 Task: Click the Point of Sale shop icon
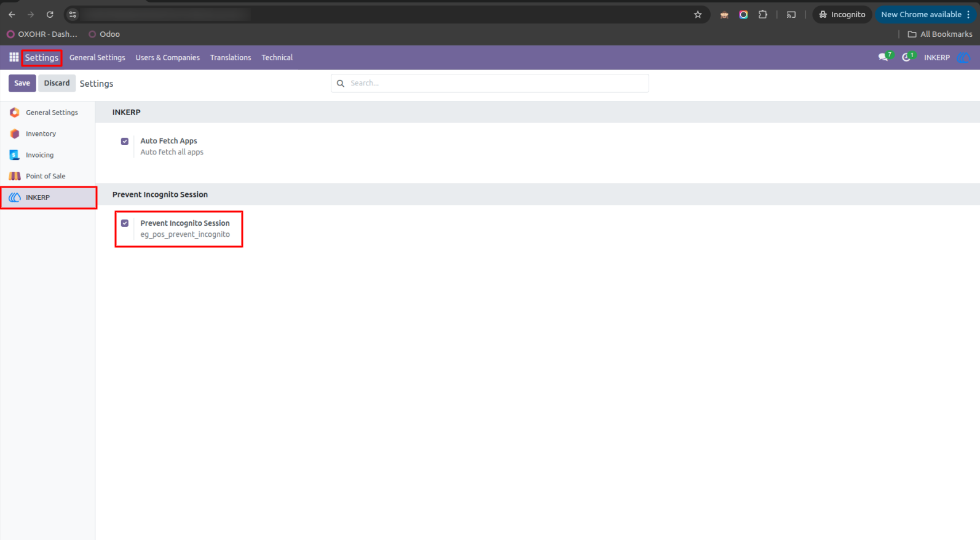(15, 176)
